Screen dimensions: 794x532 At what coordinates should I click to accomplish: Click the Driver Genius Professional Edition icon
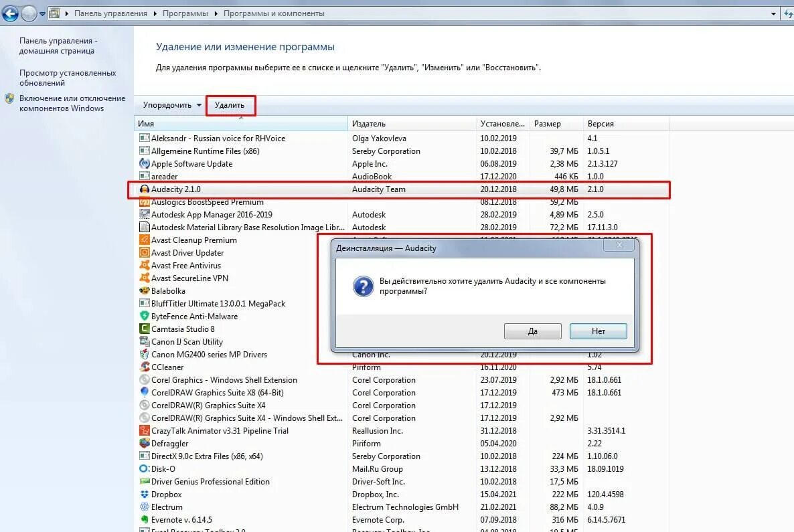coord(145,481)
